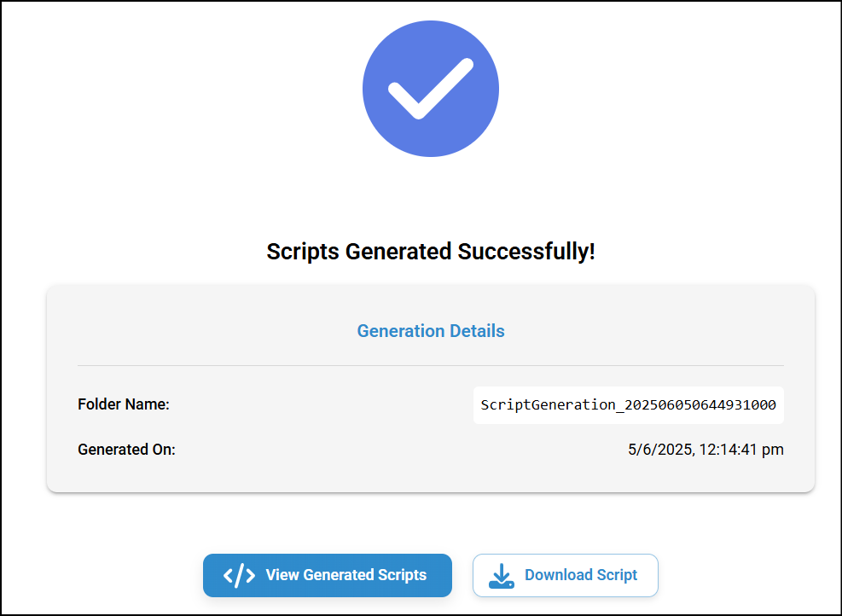842x616 pixels.
Task: Click the View Generated Scripts text label
Action: (x=346, y=575)
